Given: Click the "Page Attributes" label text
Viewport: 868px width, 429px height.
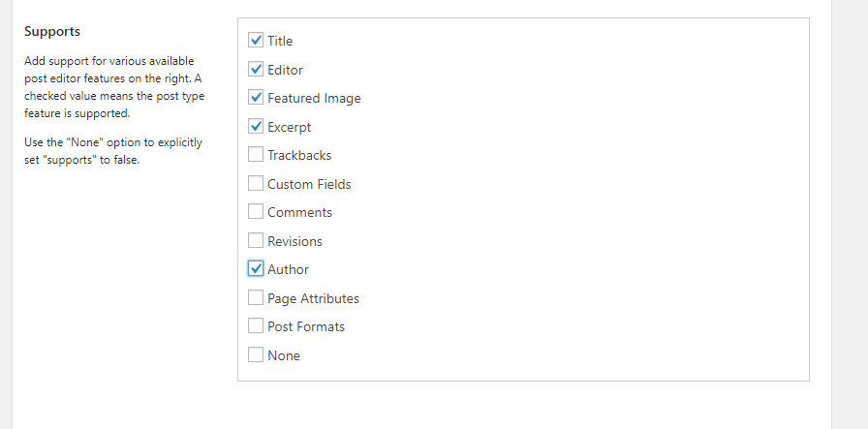Looking at the screenshot, I should coord(313,298).
